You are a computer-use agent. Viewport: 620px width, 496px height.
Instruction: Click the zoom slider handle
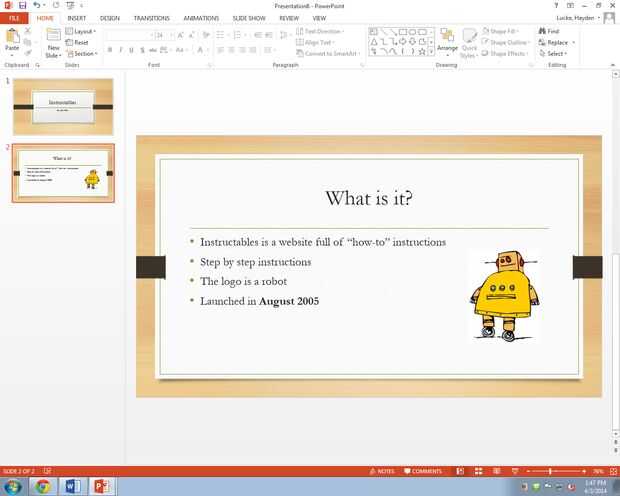click(x=550, y=471)
